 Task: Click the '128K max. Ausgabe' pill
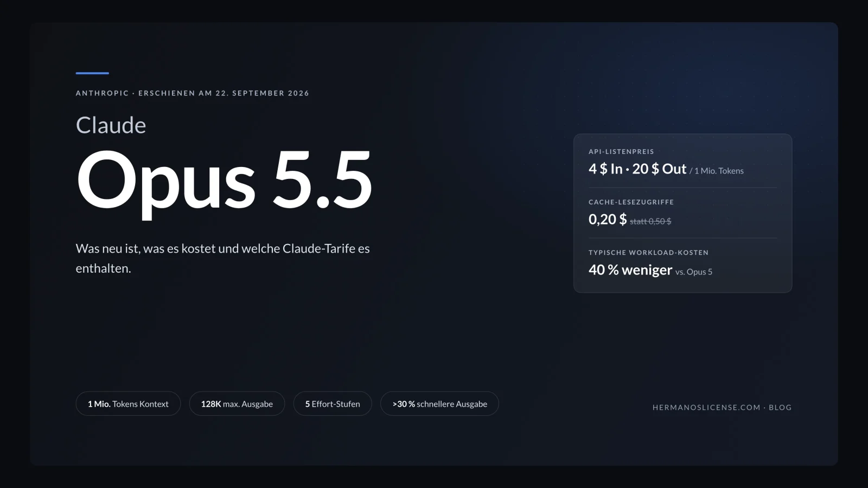[x=237, y=403]
